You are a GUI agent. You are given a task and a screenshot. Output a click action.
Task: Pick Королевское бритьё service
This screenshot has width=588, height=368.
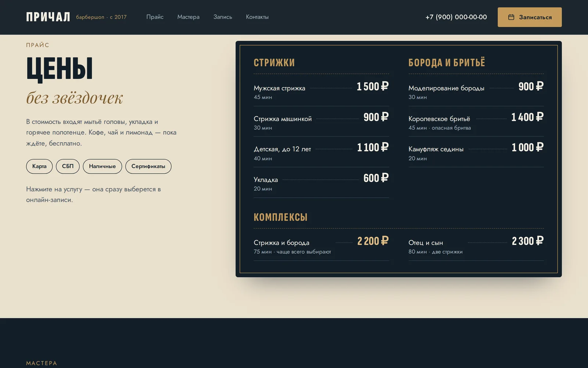(x=476, y=121)
